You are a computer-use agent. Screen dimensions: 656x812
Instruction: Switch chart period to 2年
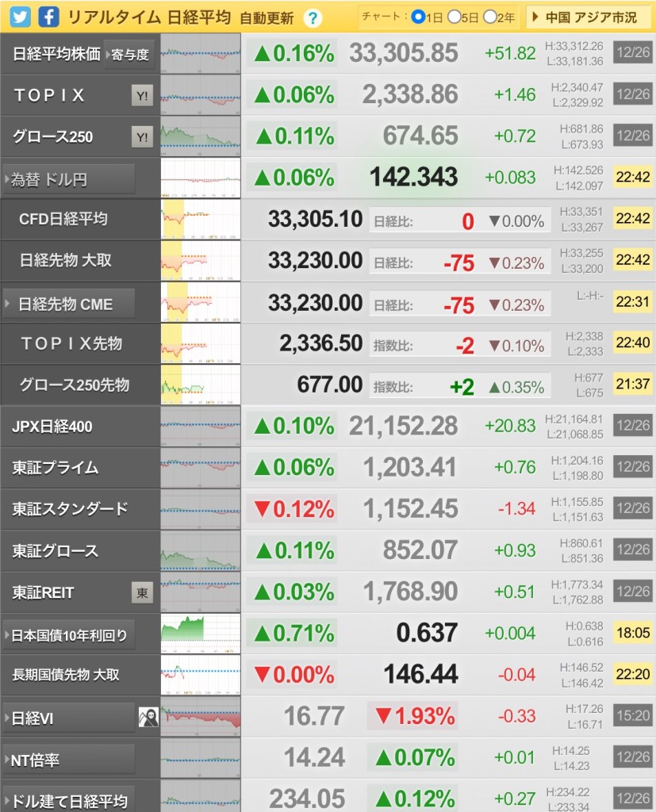[x=489, y=17]
